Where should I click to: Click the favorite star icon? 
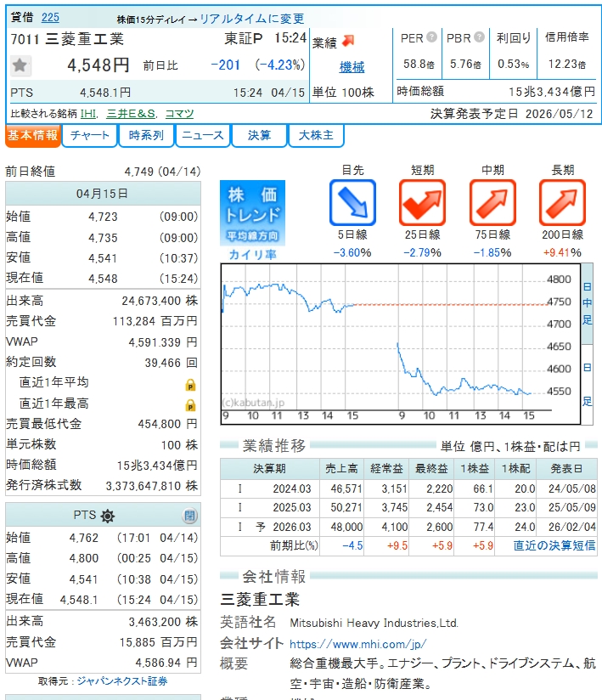(x=20, y=65)
